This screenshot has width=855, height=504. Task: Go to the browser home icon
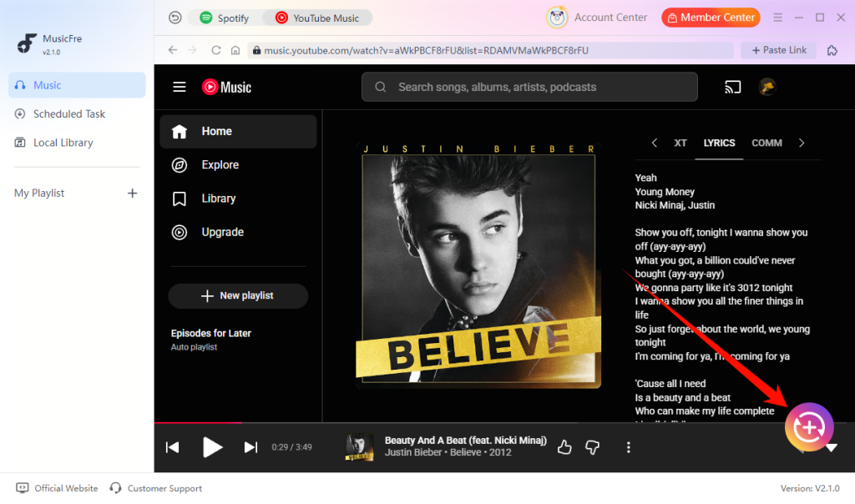(235, 50)
